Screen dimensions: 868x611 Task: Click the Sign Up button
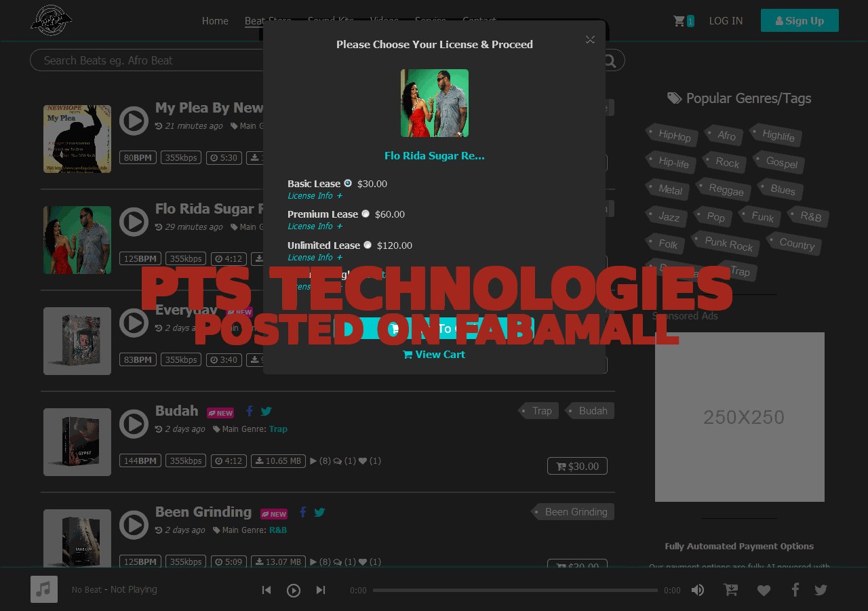click(800, 20)
